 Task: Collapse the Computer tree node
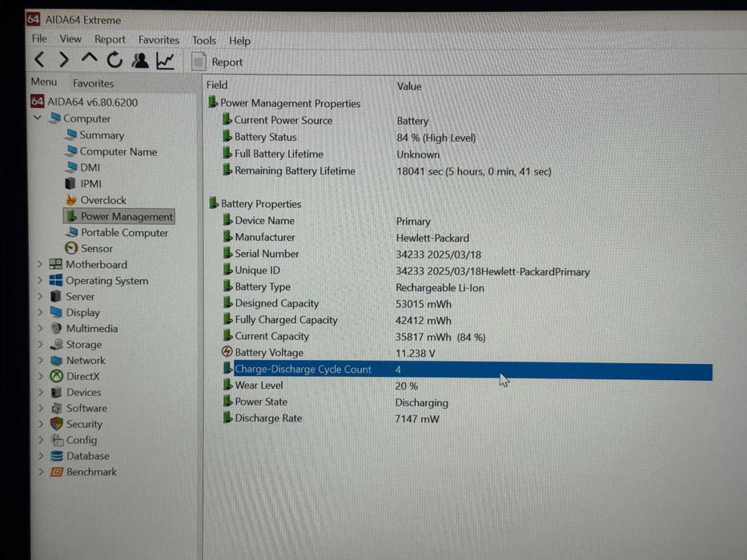[x=38, y=117]
